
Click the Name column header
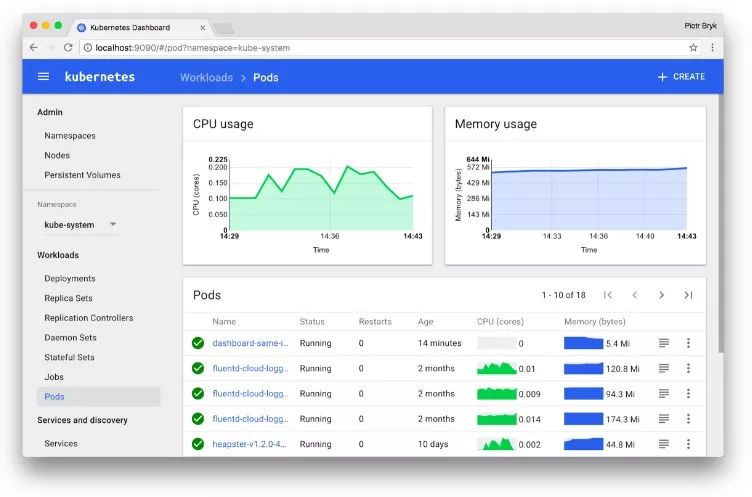click(224, 321)
